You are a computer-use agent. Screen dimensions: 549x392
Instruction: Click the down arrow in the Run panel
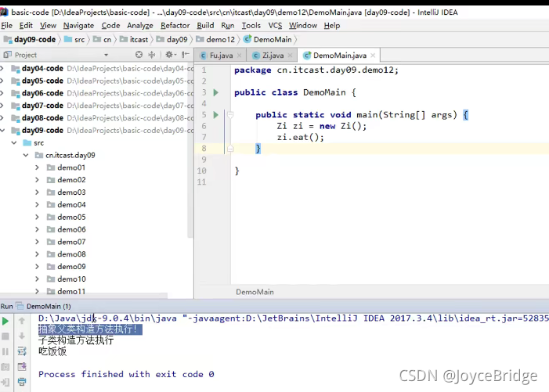[22, 336]
